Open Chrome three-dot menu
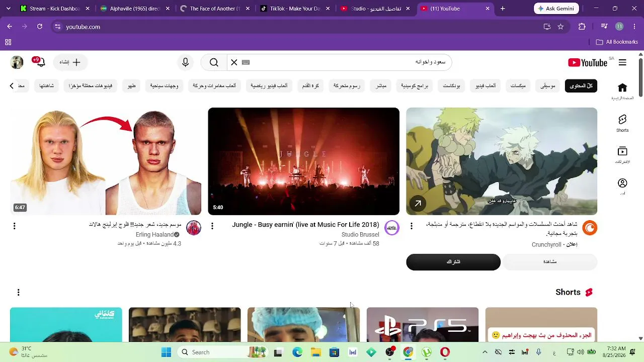This screenshot has width=644, height=362. (634, 27)
